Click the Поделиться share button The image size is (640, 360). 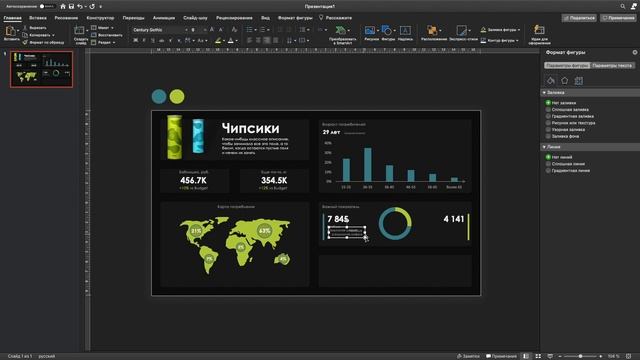(579, 18)
